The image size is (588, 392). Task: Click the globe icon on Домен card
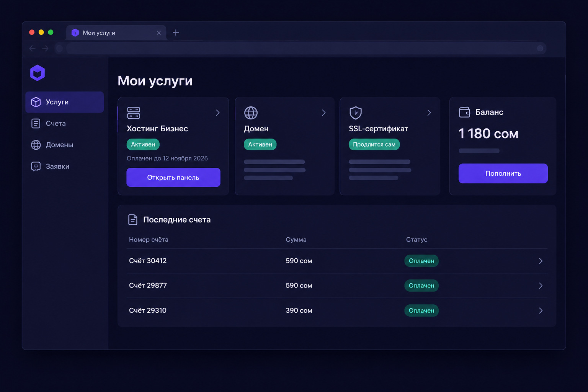[251, 113]
